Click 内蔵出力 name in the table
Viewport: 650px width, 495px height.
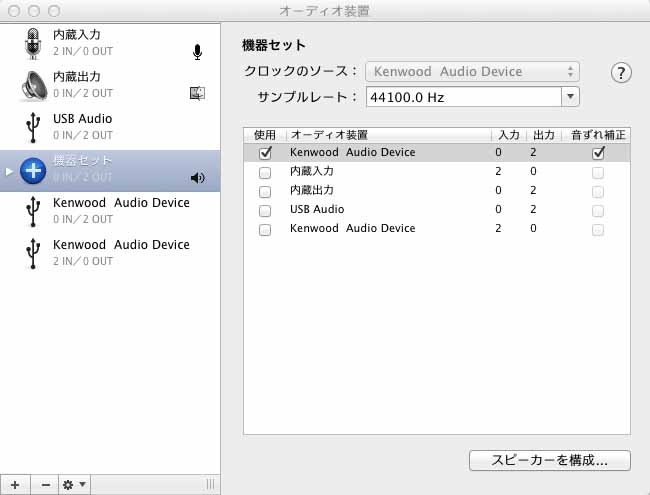pyautogui.click(x=312, y=190)
